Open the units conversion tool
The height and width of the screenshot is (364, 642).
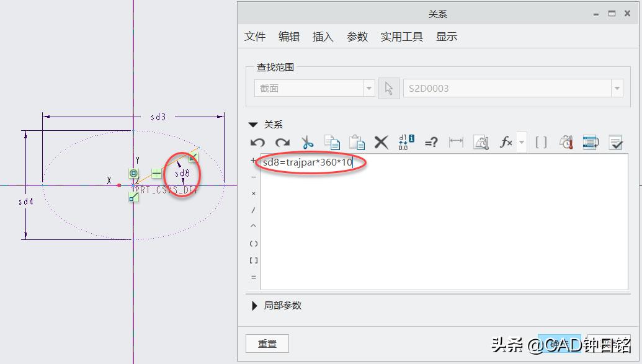[565, 143]
